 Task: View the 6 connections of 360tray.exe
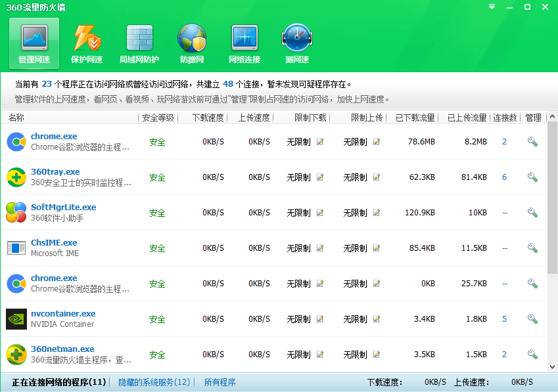(504, 177)
